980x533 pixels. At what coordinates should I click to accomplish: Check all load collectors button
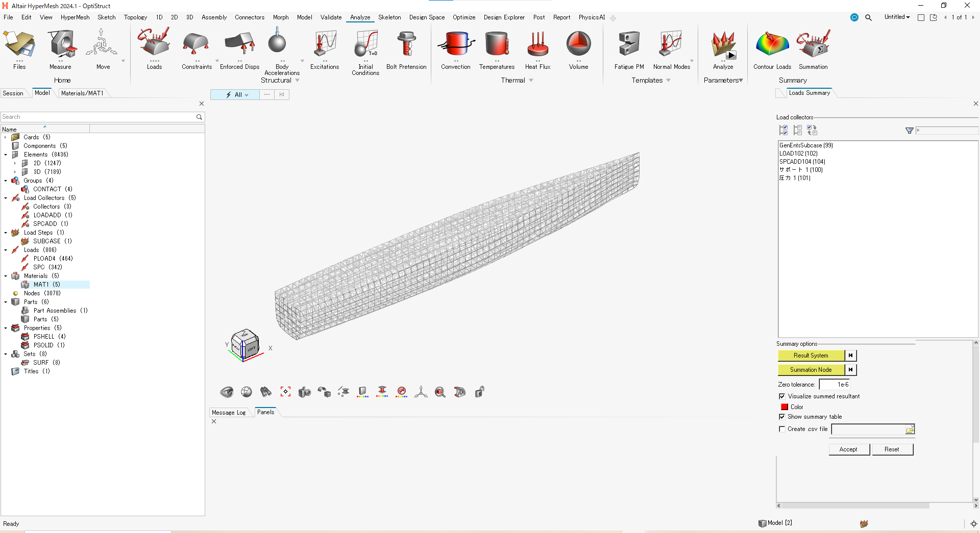click(783, 130)
